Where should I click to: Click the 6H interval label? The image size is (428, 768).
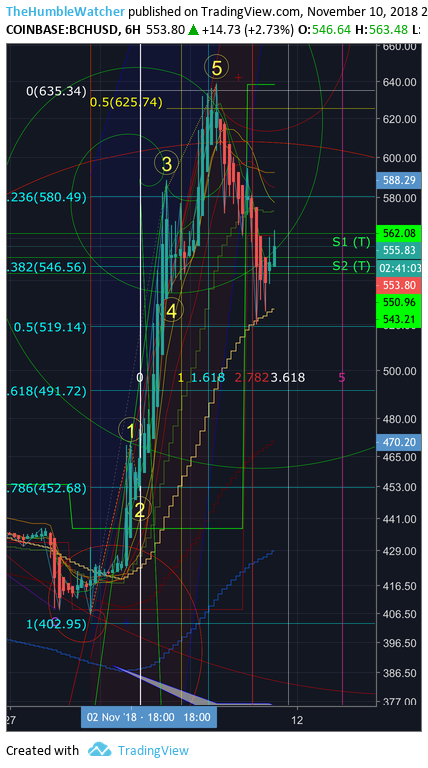(x=132, y=30)
